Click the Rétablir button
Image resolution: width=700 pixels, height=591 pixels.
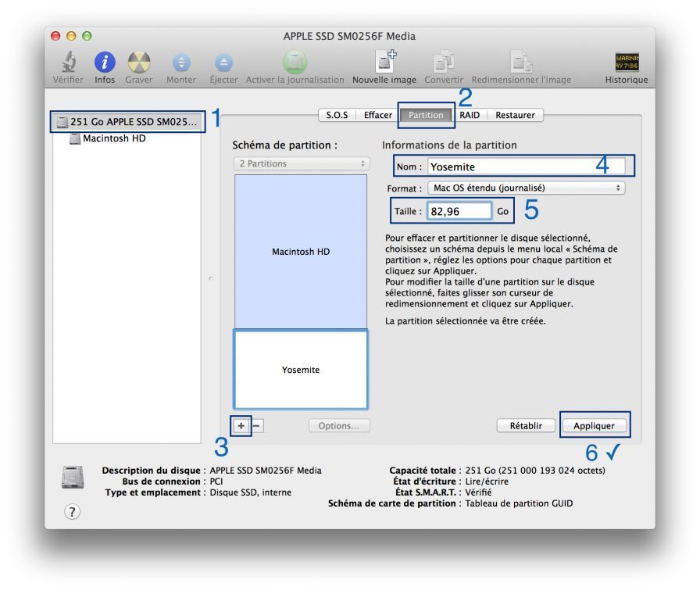526,426
